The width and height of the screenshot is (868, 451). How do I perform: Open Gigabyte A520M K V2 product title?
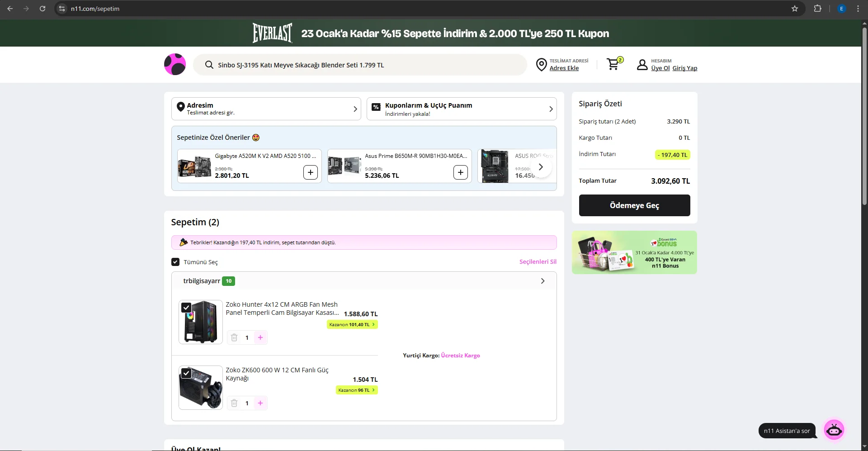click(266, 156)
